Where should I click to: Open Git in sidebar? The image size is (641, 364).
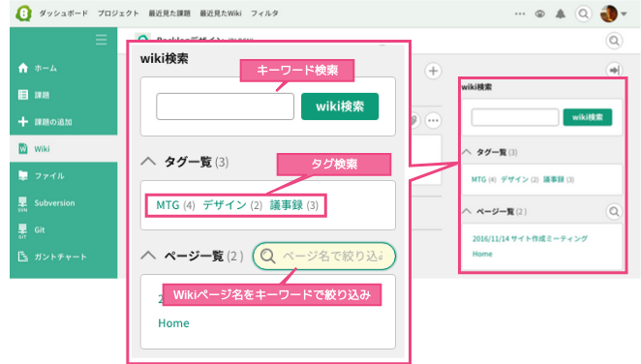coord(32,230)
